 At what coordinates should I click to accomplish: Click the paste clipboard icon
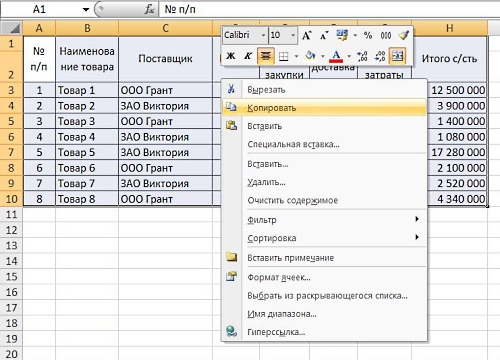click(231, 125)
